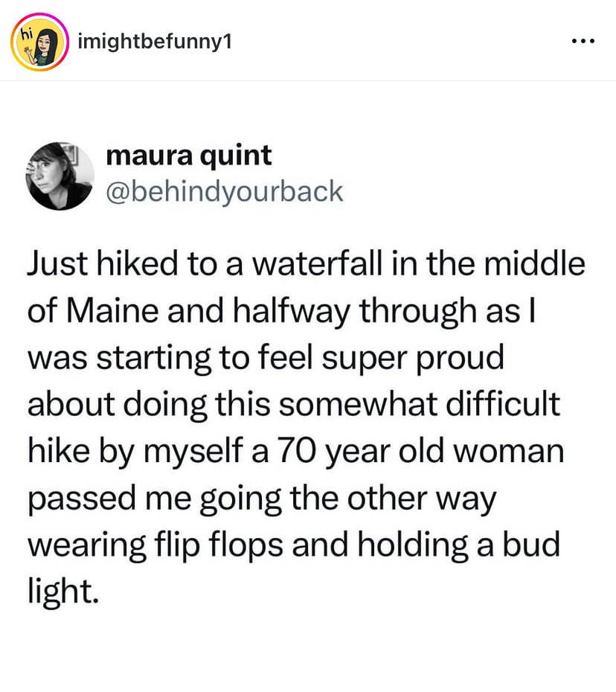
Task: Open the post's three-dot more options menu
Action: coord(583,41)
